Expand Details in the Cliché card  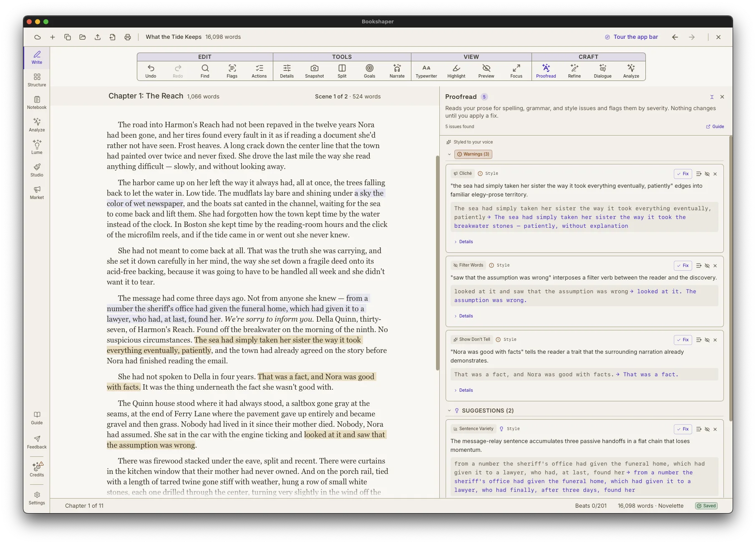click(x=464, y=242)
